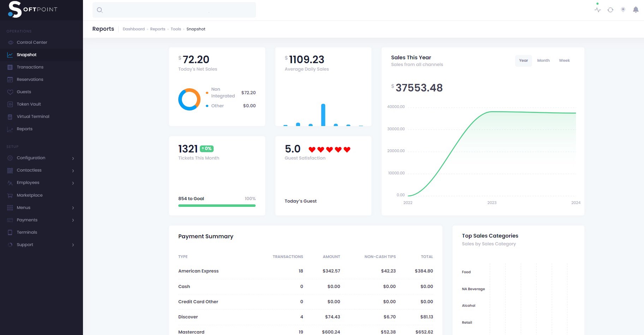Click the Reports graph icon in sidebar
The height and width of the screenshot is (335, 644).
tap(10, 129)
